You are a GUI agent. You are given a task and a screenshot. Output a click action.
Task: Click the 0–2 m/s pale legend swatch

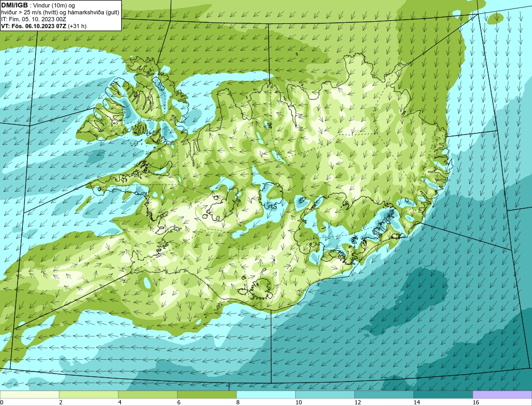29,394
